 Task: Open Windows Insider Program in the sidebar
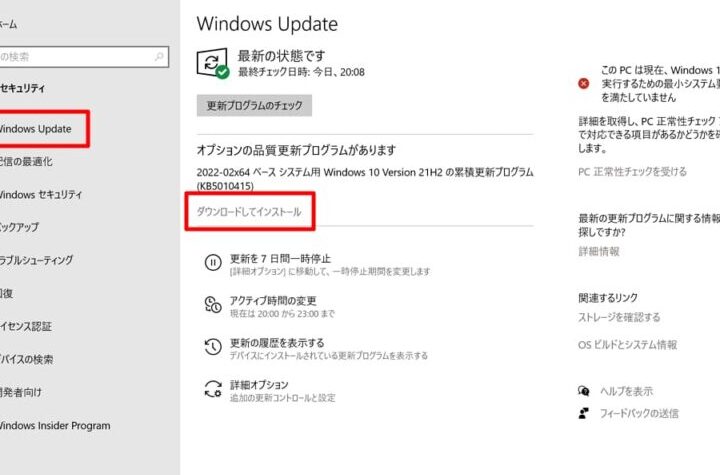pyautogui.click(x=55, y=425)
